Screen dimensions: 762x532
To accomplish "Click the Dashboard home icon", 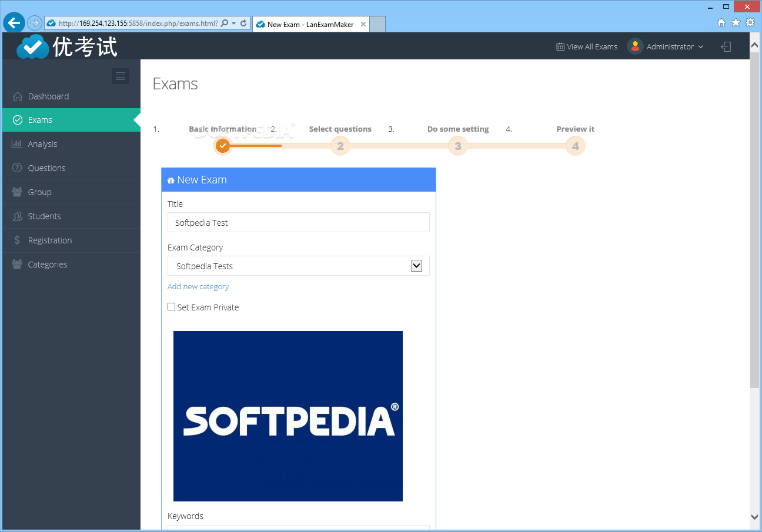I will click(x=18, y=96).
